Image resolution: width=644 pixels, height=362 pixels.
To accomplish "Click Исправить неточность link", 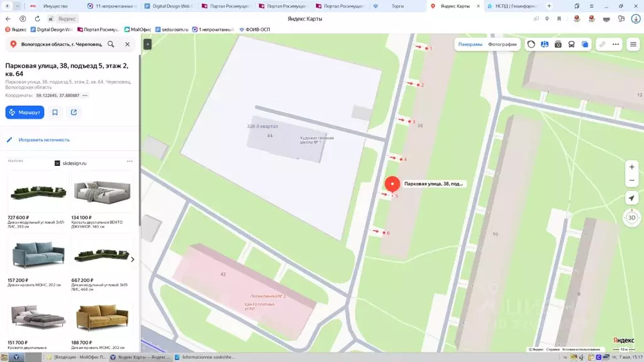I will click(x=44, y=140).
